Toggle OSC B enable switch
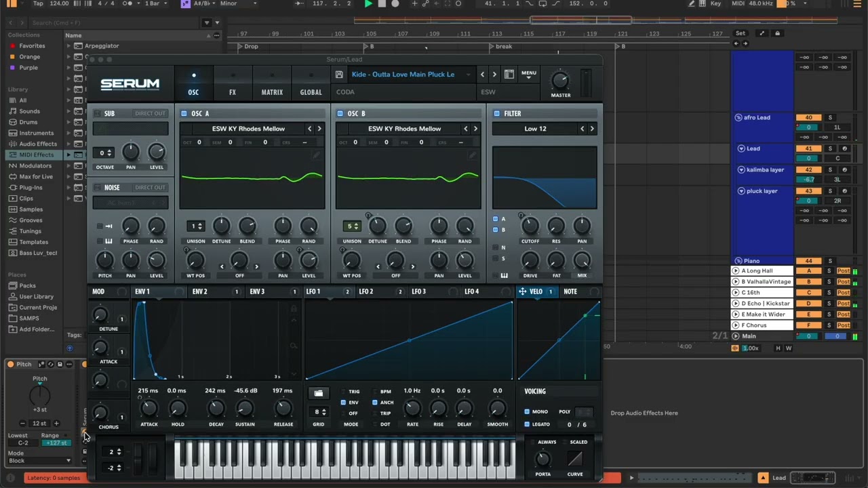 (x=340, y=114)
